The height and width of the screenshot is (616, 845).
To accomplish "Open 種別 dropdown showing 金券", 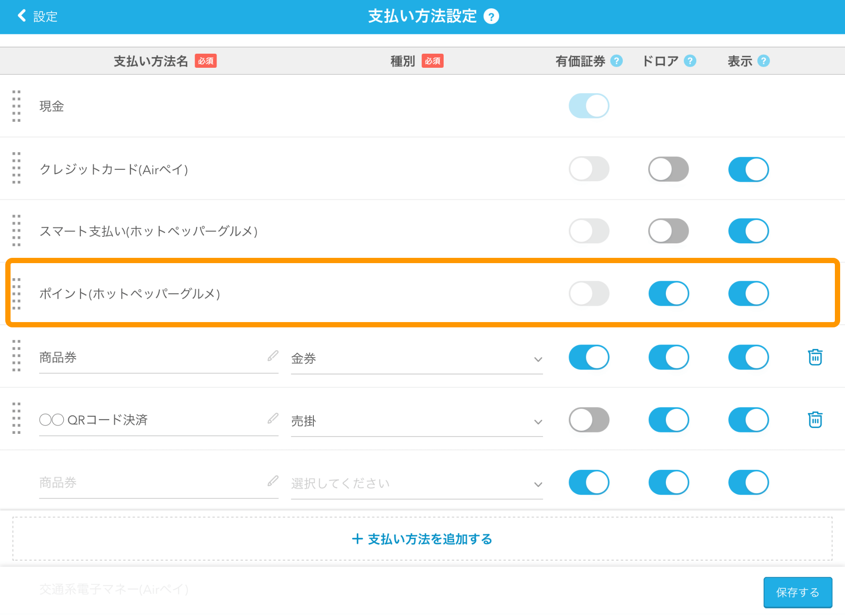I will coord(417,359).
